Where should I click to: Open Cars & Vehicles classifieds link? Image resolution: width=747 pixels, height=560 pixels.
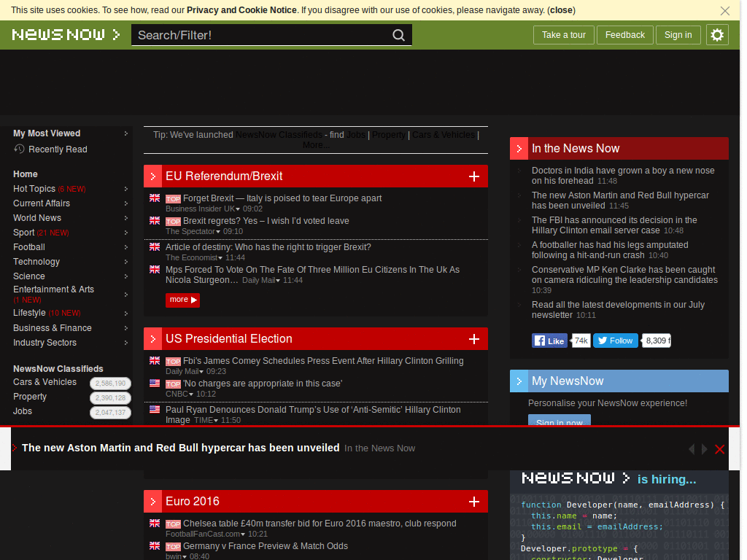[x=44, y=382]
